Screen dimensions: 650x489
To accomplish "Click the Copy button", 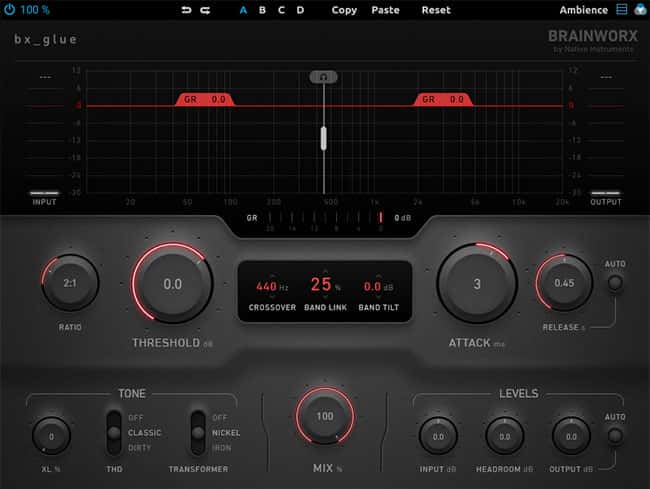I will click(x=344, y=10).
